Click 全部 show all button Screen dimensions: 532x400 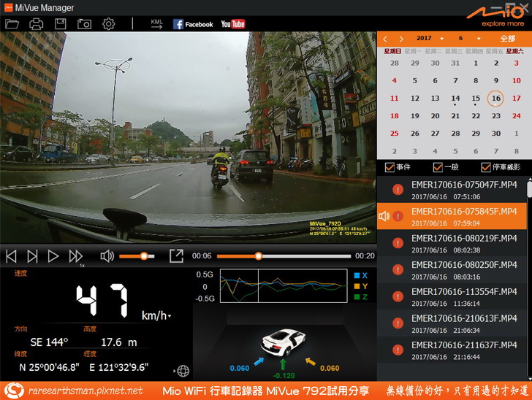click(x=508, y=39)
